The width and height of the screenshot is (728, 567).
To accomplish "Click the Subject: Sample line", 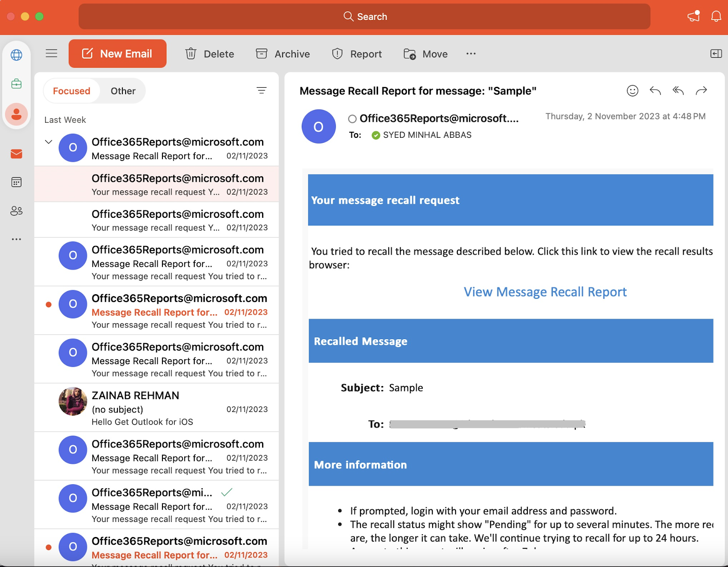I will (x=382, y=388).
